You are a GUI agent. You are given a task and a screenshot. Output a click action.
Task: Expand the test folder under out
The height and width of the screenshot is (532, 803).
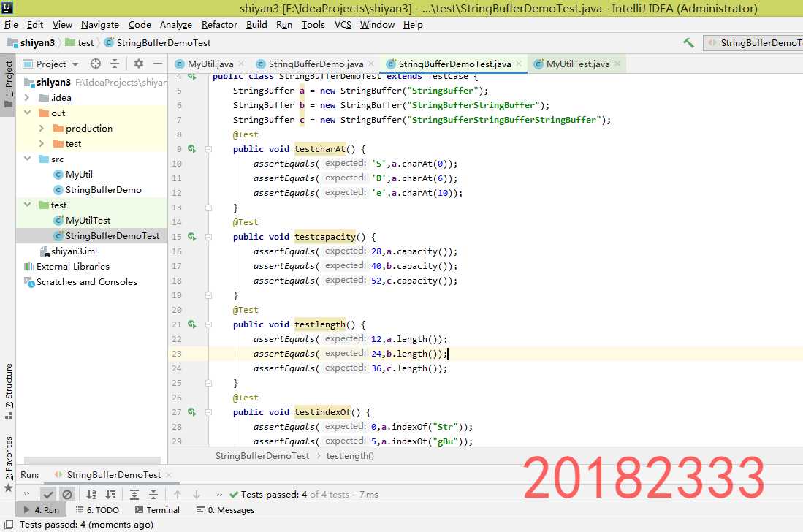[42, 143]
